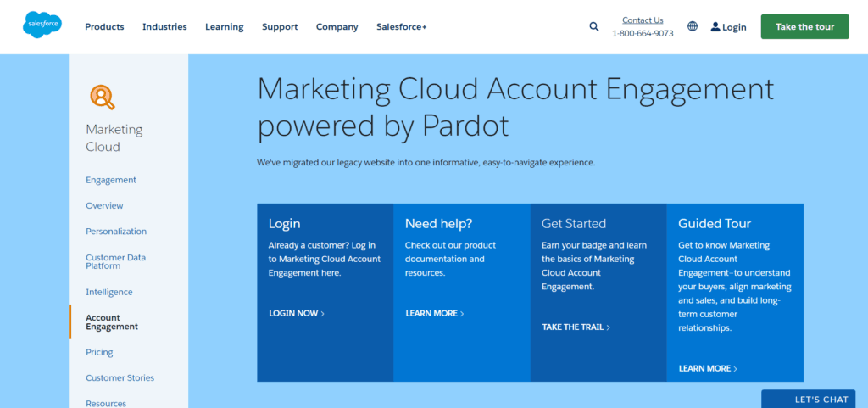Open the Industries menu
Image resolution: width=868 pixels, height=408 pixels.
point(164,26)
